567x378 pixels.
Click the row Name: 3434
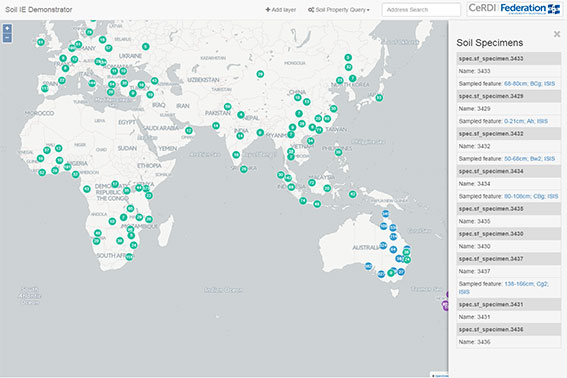pos(509,184)
